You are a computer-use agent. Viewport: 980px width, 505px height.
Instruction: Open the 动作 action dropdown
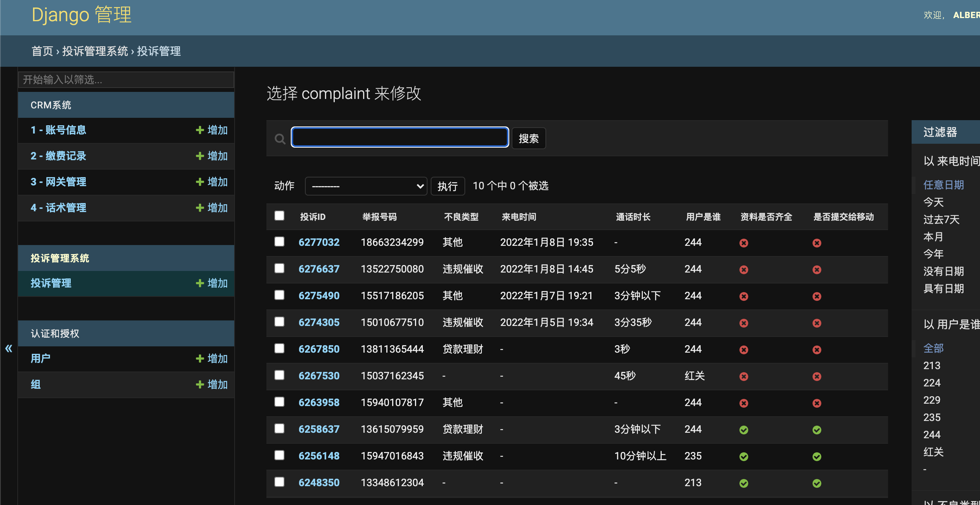[366, 186]
